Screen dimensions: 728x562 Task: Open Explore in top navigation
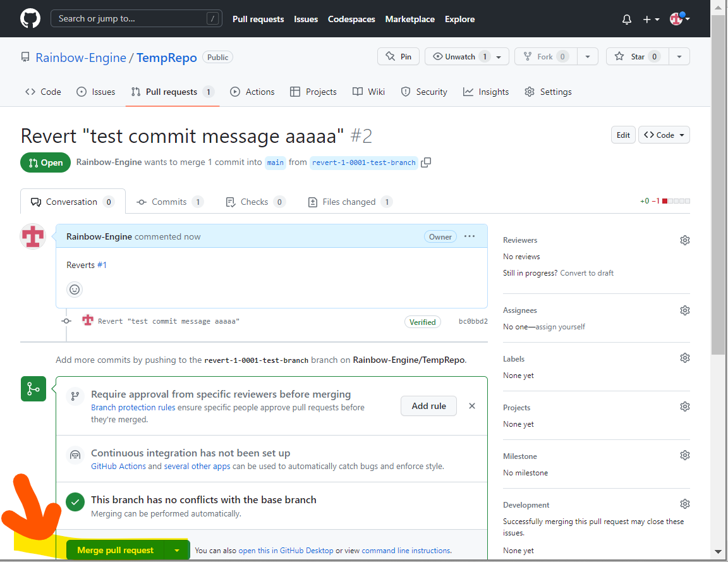(x=459, y=19)
